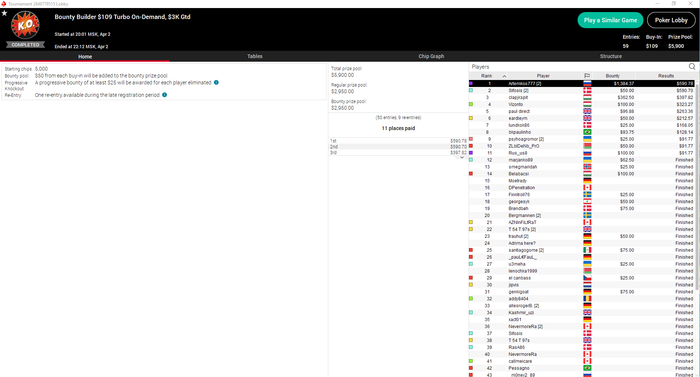Click red color tag on rank 14 row

pos(471,174)
